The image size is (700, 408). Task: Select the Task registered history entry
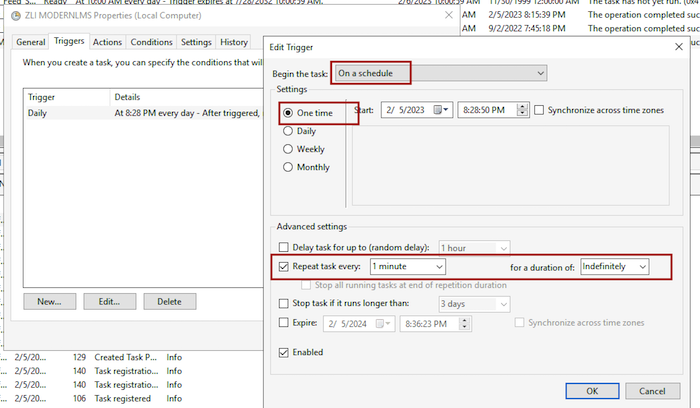point(122,398)
